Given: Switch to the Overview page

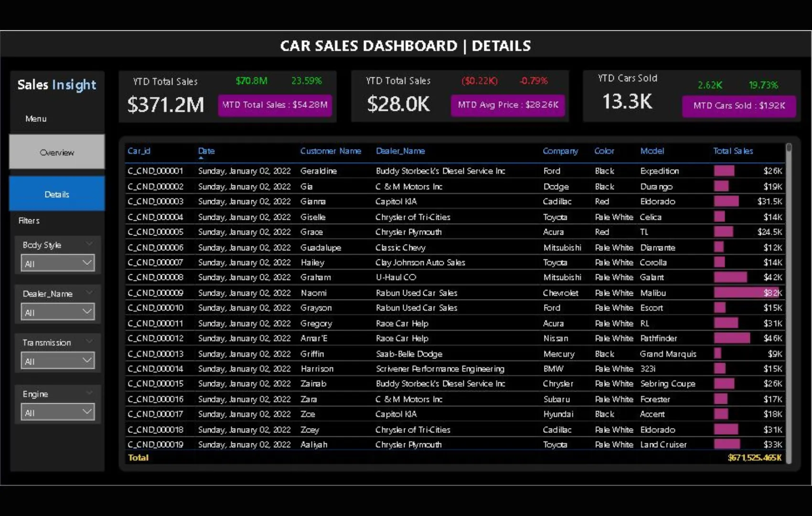Looking at the screenshot, I should click(x=57, y=152).
